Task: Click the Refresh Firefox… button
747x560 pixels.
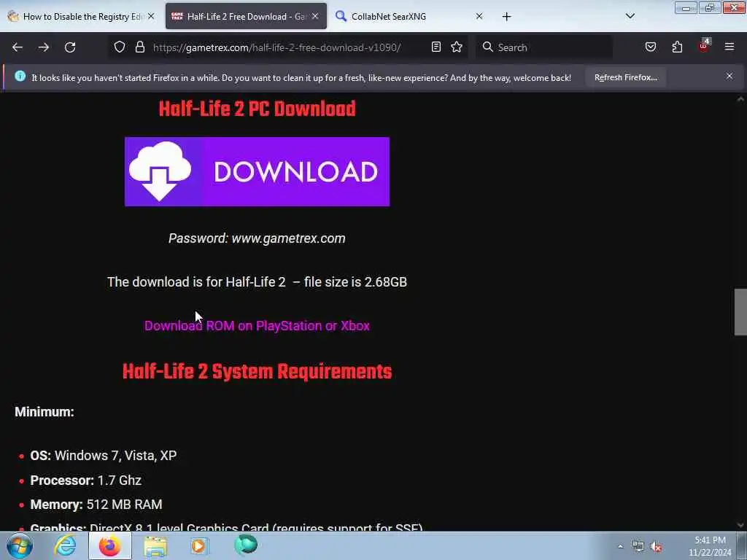Action: [625, 77]
